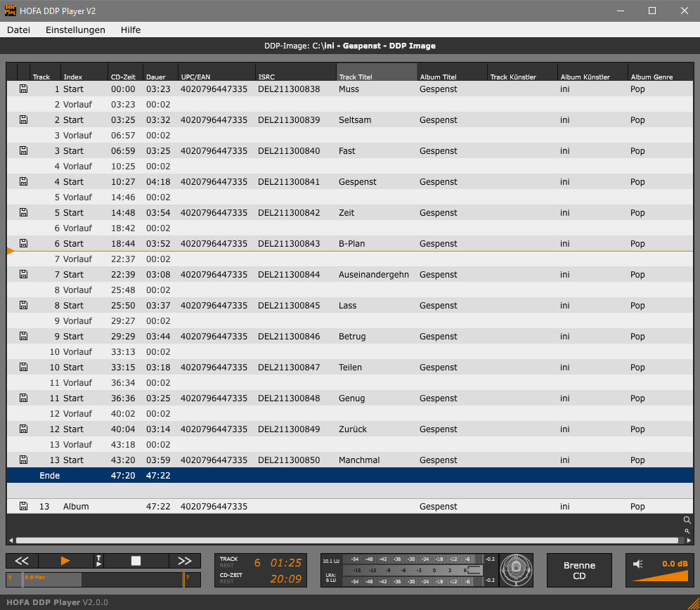The height and width of the screenshot is (610, 700).
Task: Open the Einstellungen menu
Action: [75, 30]
